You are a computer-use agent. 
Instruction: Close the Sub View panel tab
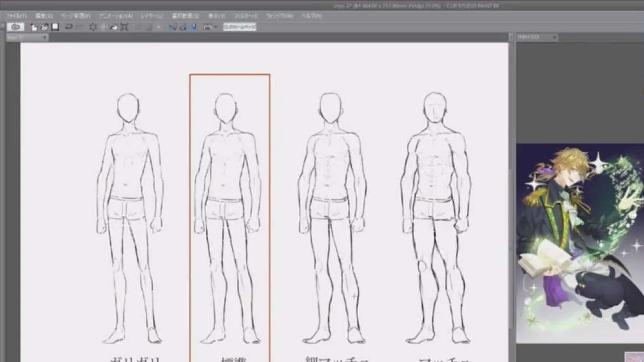coord(554,37)
